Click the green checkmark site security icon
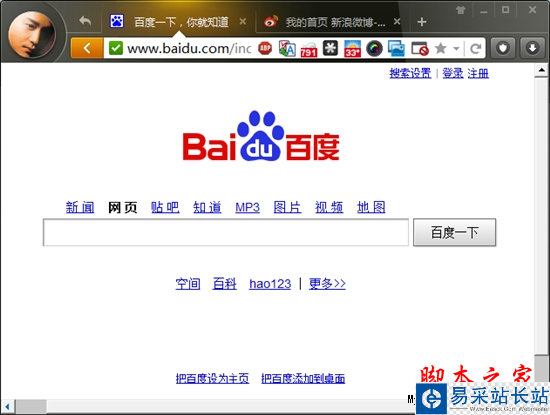This screenshot has width=550, height=415. (x=116, y=48)
